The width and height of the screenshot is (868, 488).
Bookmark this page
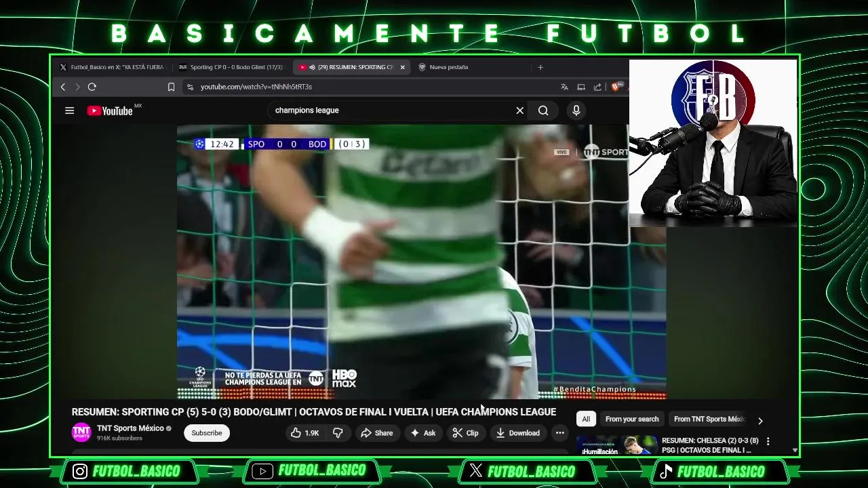pyautogui.click(x=171, y=87)
